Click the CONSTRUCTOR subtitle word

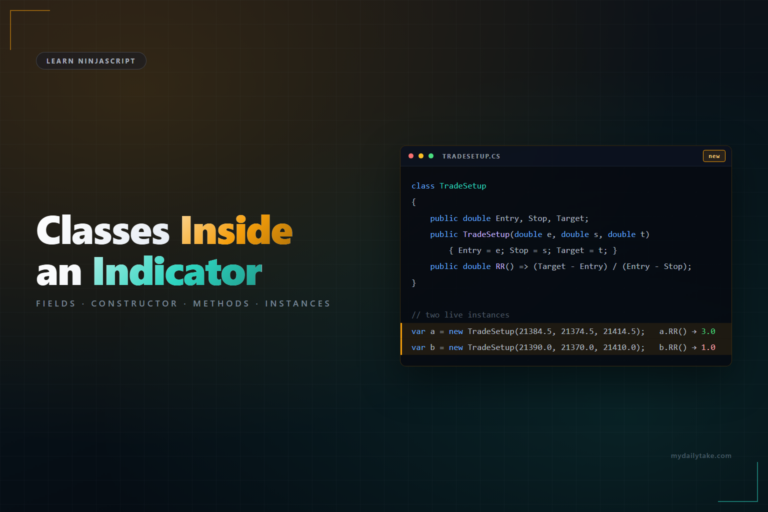(134, 304)
